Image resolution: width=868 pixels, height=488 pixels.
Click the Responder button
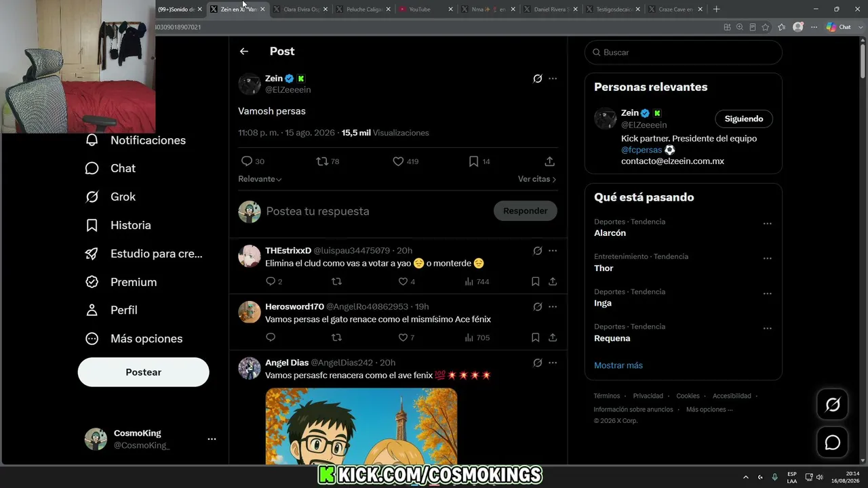(x=526, y=211)
